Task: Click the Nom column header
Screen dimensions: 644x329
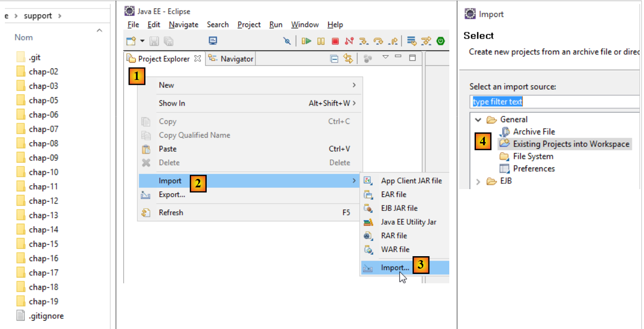Action: [24, 38]
